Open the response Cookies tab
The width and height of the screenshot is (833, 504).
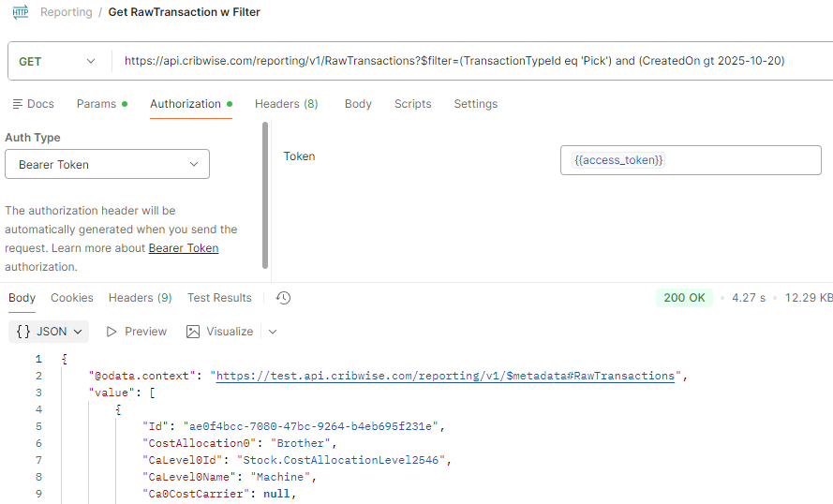(72, 298)
